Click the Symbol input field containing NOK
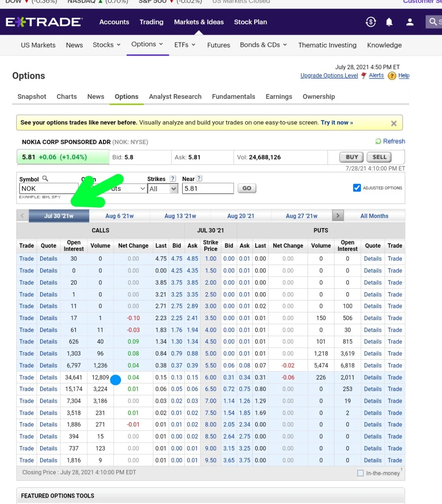This screenshot has height=504, width=442. pos(49,189)
